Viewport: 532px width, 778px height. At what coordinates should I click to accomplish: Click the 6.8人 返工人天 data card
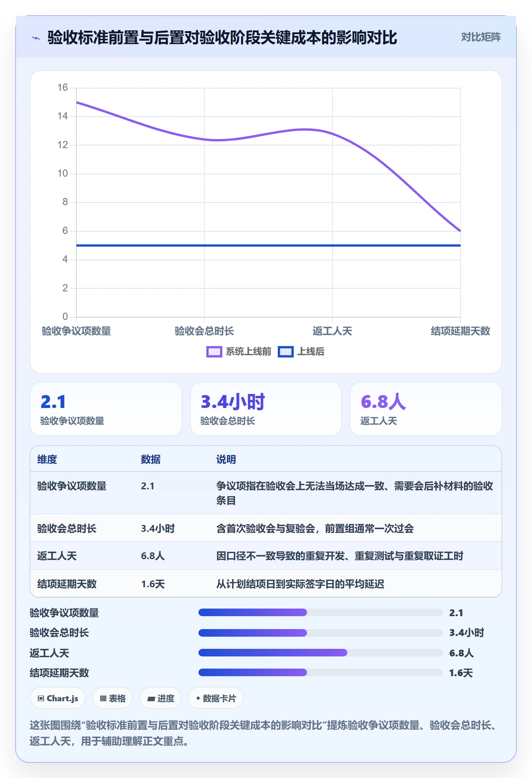pos(426,409)
